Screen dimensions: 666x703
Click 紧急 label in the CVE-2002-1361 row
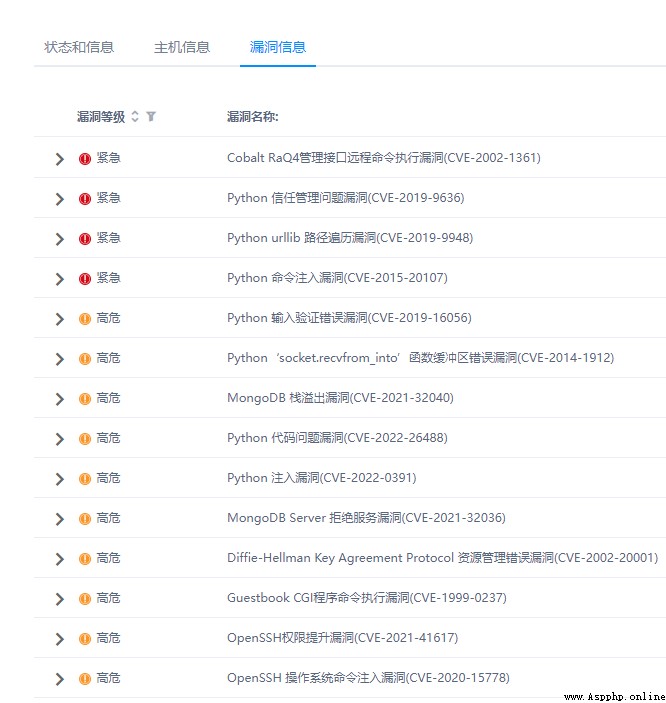click(109, 158)
